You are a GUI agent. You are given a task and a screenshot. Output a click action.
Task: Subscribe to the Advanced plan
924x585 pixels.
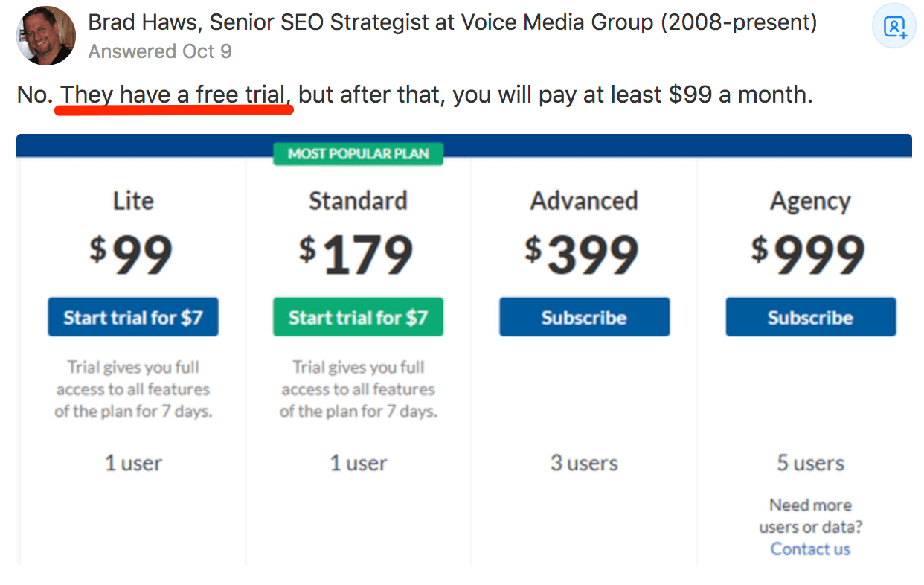(584, 316)
